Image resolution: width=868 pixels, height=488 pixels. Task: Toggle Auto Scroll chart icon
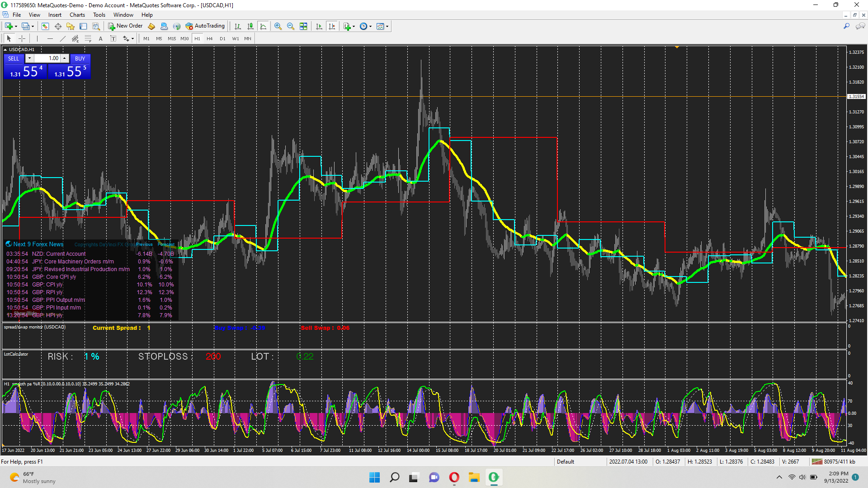[x=319, y=26]
